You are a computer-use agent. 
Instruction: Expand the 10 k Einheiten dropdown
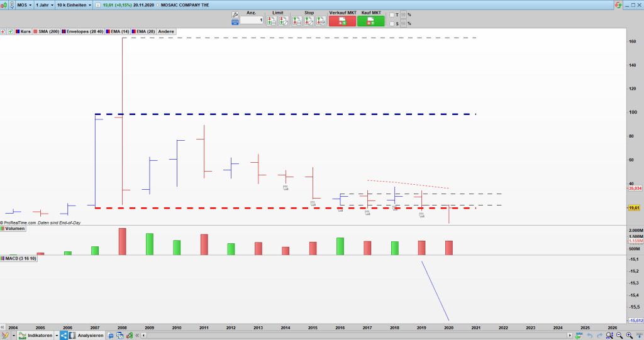(74, 5)
